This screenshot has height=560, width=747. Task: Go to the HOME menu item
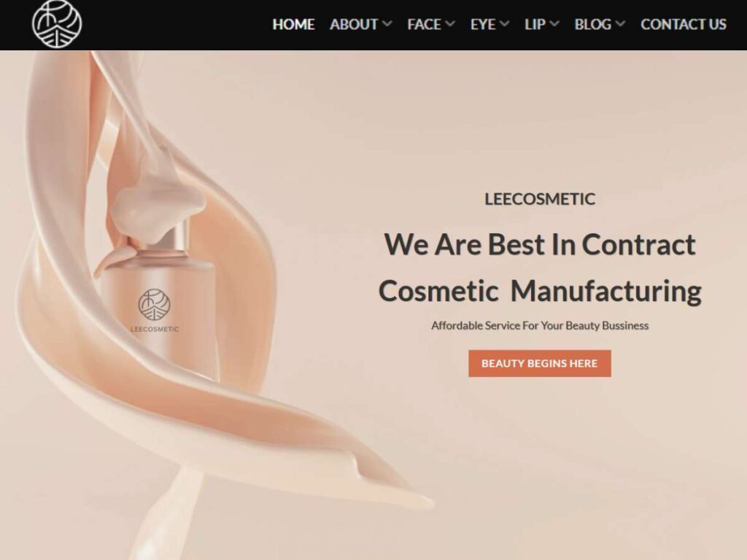coord(293,24)
